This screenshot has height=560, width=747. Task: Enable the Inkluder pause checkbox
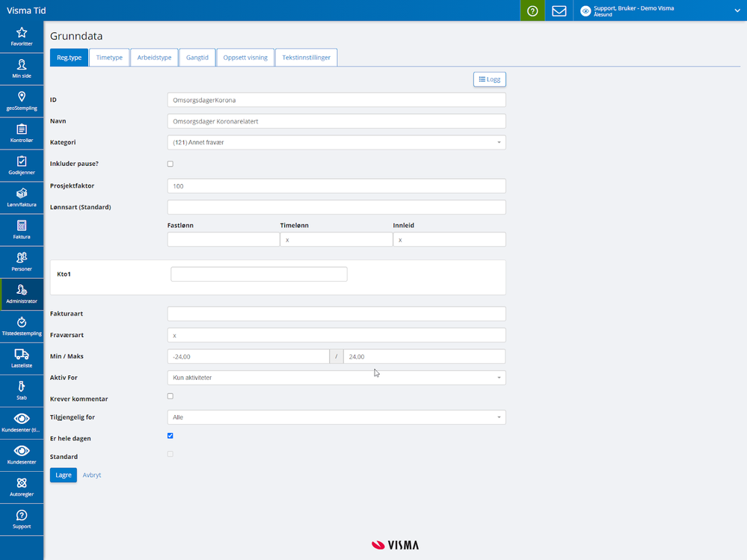170,164
